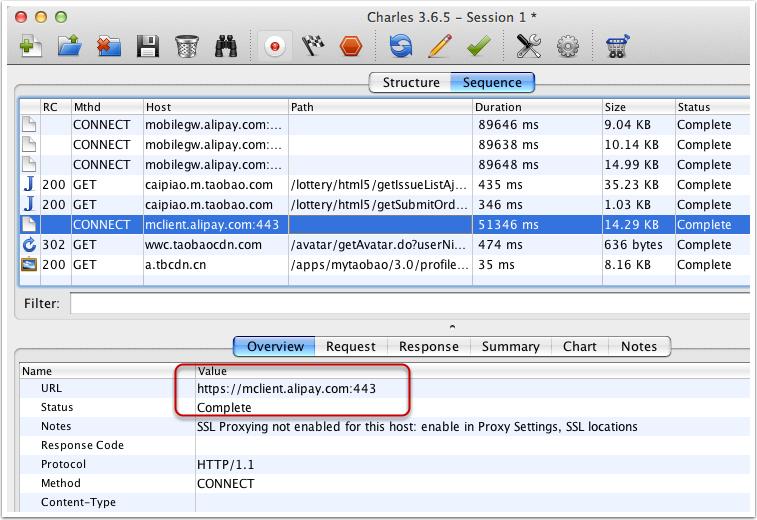Open a saved session via folder icon

(x=68, y=46)
